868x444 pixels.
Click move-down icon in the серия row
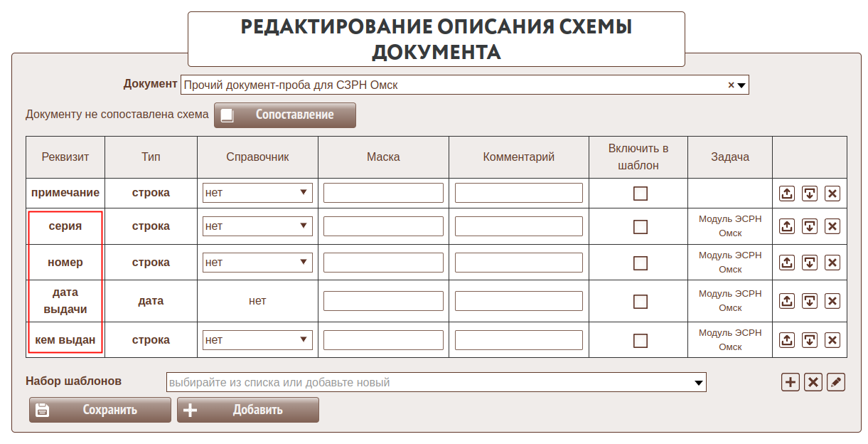tap(810, 226)
